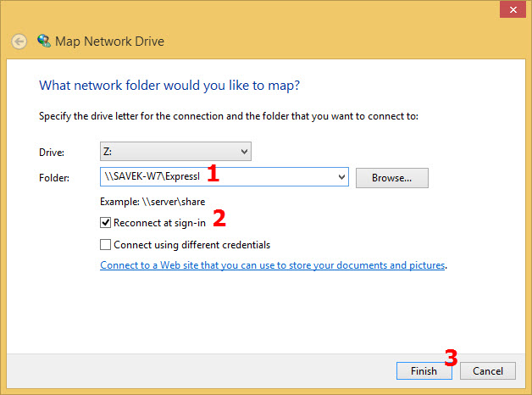Enable Connect using different credentials
Viewport: 532px width, 395px height.
pyautogui.click(x=105, y=245)
